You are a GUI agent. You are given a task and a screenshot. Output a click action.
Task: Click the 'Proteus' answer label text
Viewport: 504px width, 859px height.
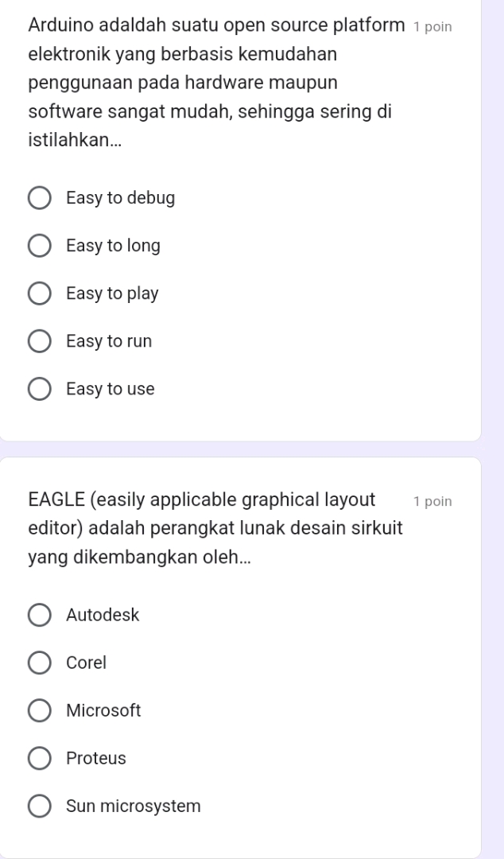click(x=96, y=758)
